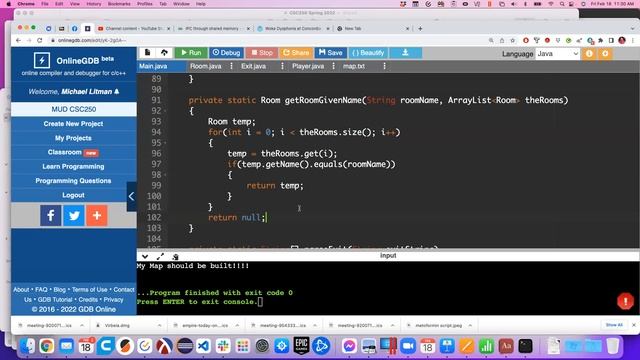Open the orange info icon in the toolbar
Screen dimensions: 640x360
pos(589,53)
